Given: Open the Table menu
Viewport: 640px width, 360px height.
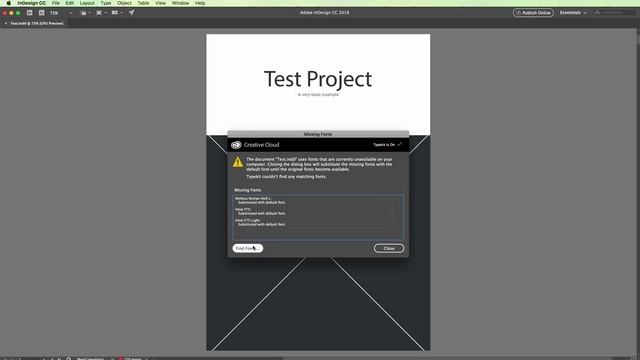Looking at the screenshot, I should click(143, 3).
